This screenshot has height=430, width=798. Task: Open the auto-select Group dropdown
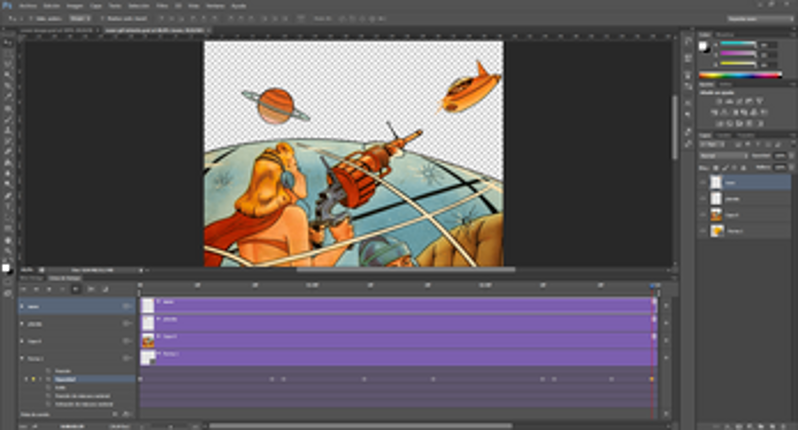click(x=80, y=18)
